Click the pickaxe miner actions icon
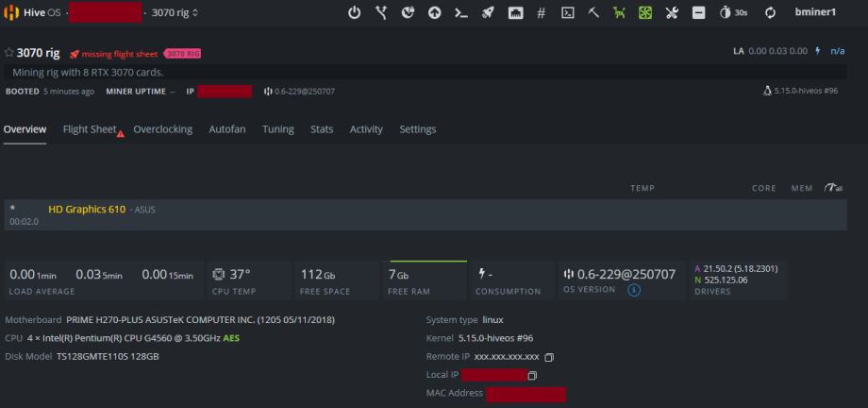Image resolution: width=868 pixels, height=408 pixels. [593, 13]
